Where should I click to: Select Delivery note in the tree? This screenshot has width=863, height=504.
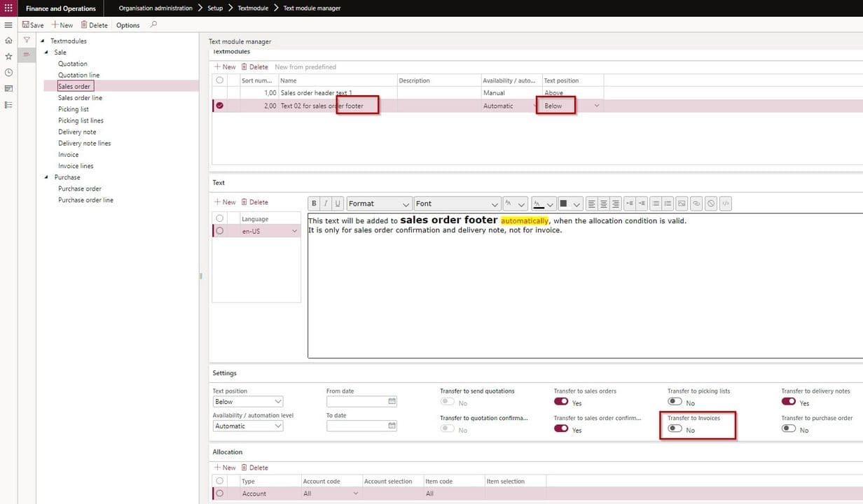[x=77, y=132]
